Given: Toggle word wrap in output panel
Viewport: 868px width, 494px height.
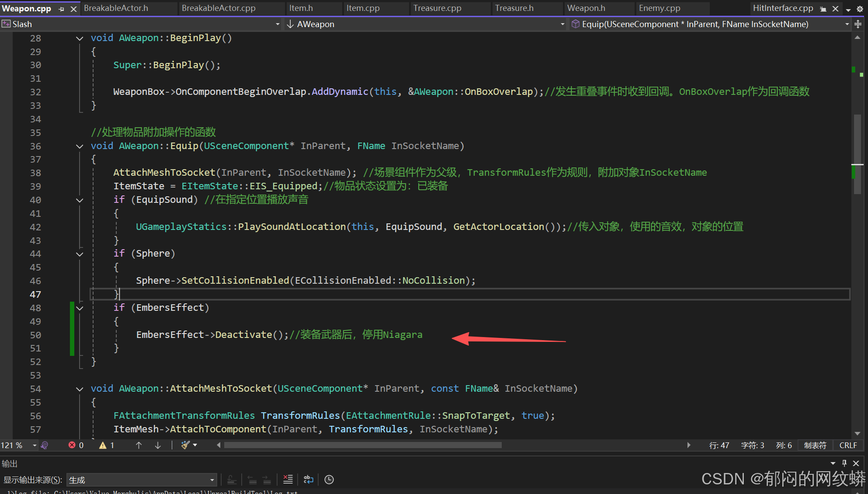Looking at the screenshot, I should click(x=309, y=480).
